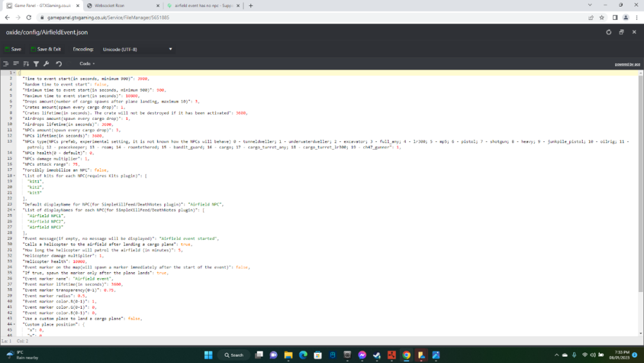The height and width of the screenshot is (363, 644).
Task: Go back in browser history
Action: point(7,17)
